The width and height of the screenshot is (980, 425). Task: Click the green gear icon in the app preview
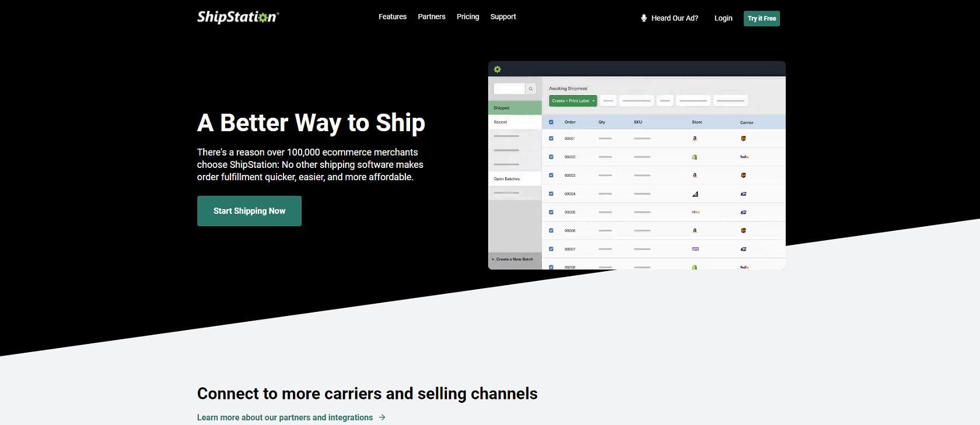(498, 69)
